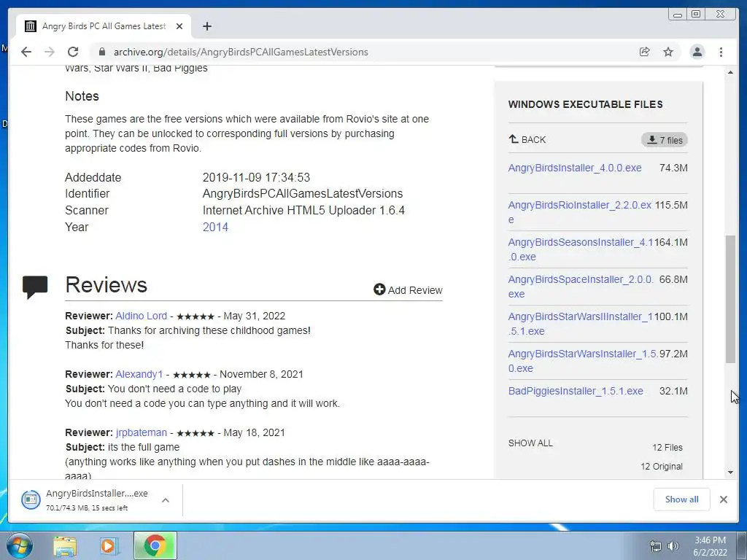747x560 pixels.
Task: Close the downloads shelf
Action: pos(723,499)
